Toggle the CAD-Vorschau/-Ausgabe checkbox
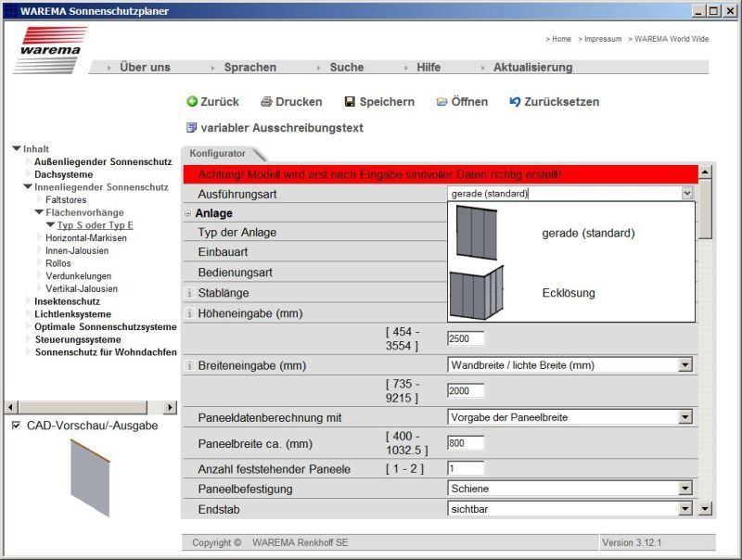The width and height of the screenshot is (742, 560). tap(16, 426)
